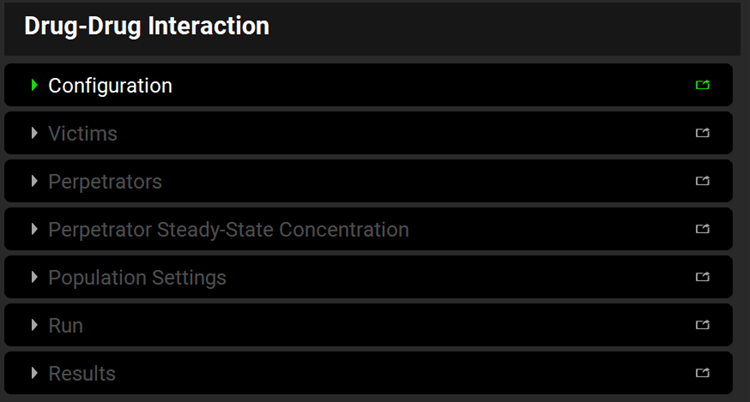Screen dimensions: 750x402
Task: Open the Results label text
Action: point(82,374)
